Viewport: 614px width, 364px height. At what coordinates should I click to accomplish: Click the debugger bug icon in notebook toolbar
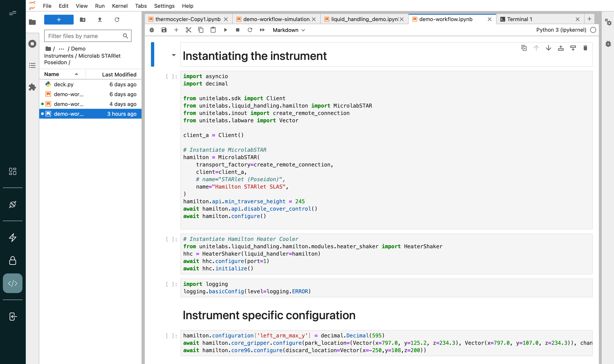click(152, 30)
